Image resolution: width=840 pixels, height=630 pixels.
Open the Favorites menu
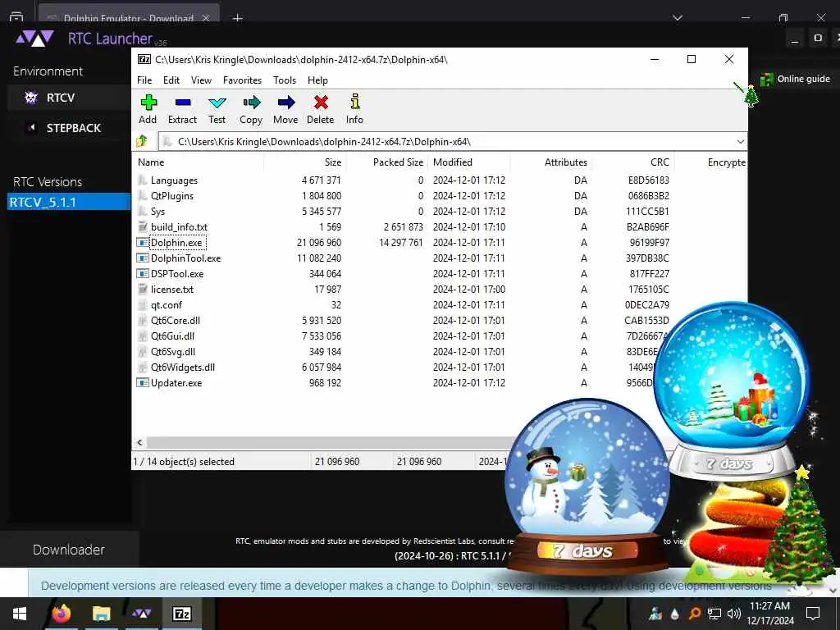pos(242,80)
